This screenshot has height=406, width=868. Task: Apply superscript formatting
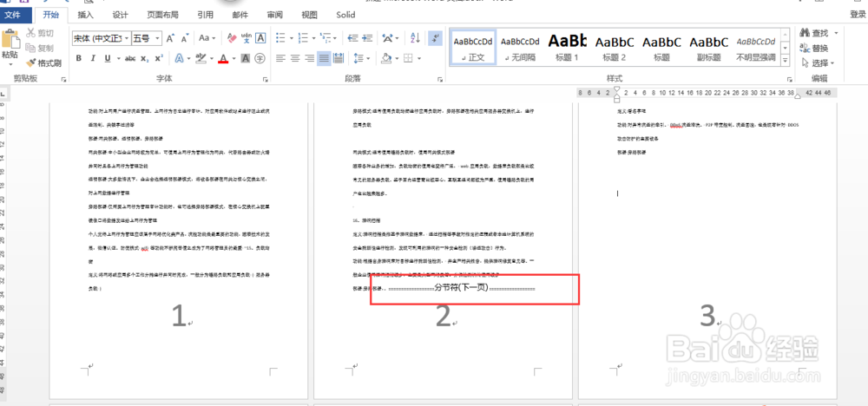[x=159, y=58]
